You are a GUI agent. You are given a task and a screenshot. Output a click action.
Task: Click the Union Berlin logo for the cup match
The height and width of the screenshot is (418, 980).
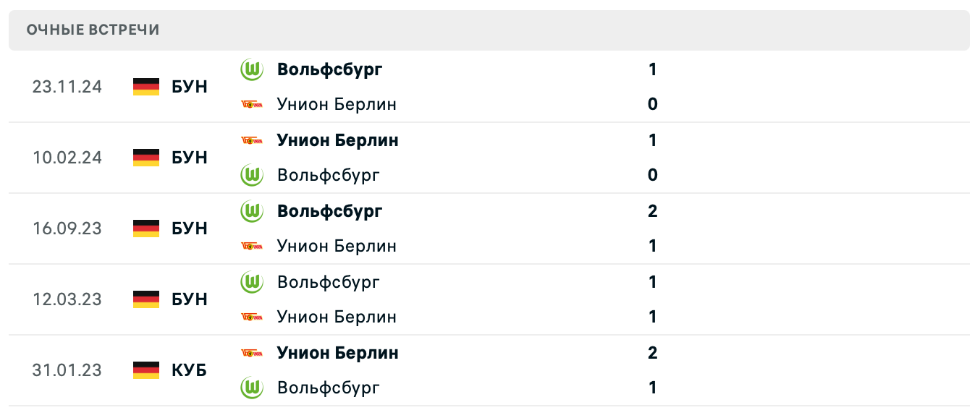pyautogui.click(x=251, y=353)
